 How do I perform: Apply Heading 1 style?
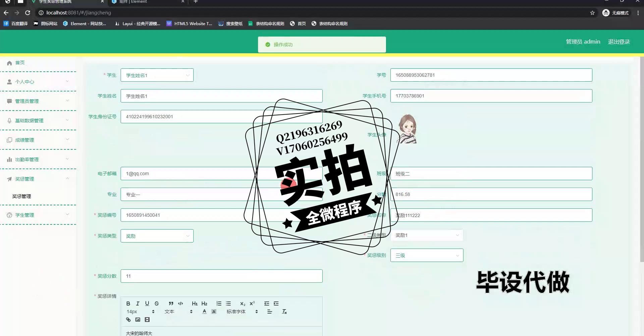195,304
